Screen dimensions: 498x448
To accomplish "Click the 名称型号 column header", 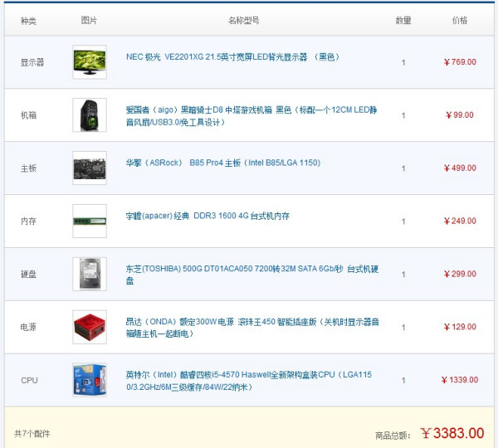I will point(243,20).
